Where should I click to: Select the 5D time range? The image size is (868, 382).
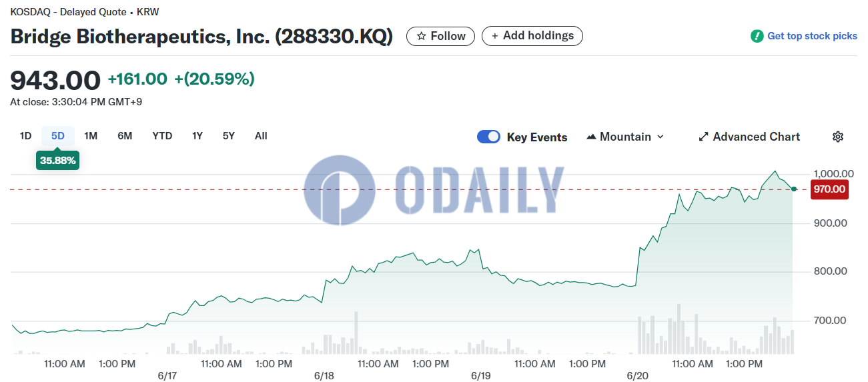[58, 136]
